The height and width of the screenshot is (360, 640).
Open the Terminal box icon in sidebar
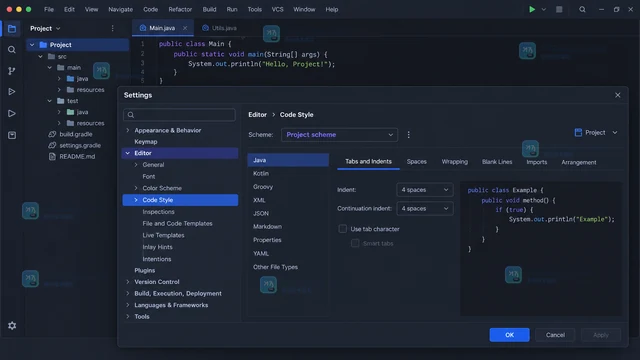[x=12, y=135]
